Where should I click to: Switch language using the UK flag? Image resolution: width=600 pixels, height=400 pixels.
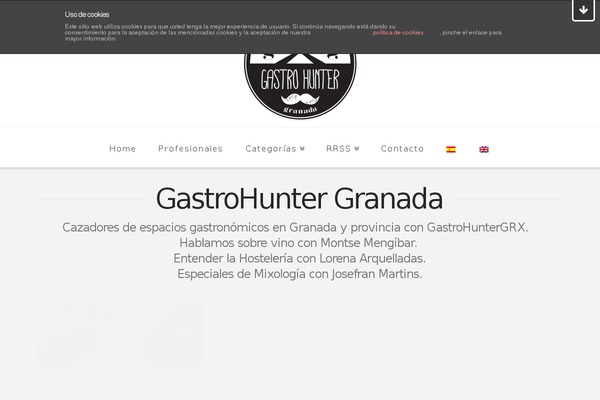pos(484,149)
